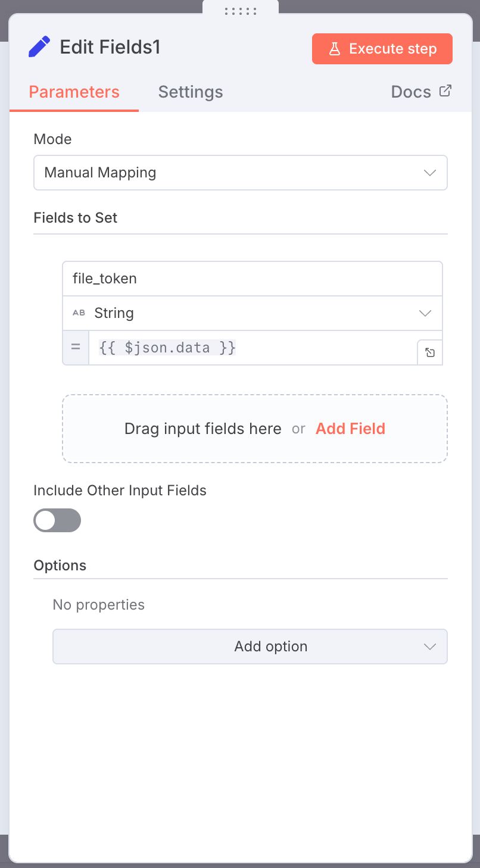Image resolution: width=480 pixels, height=868 pixels.
Task: Switch to the Settings tab
Action: (x=190, y=92)
